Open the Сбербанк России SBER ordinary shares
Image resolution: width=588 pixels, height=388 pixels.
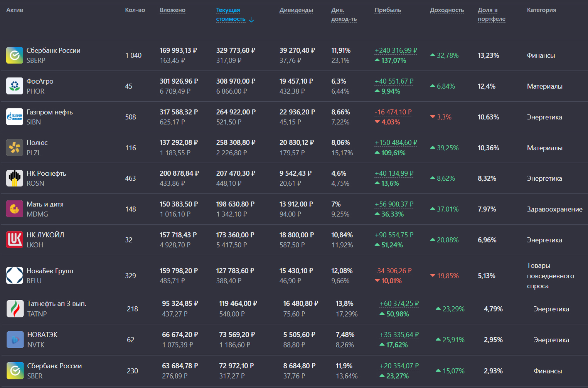pos(54,366)
